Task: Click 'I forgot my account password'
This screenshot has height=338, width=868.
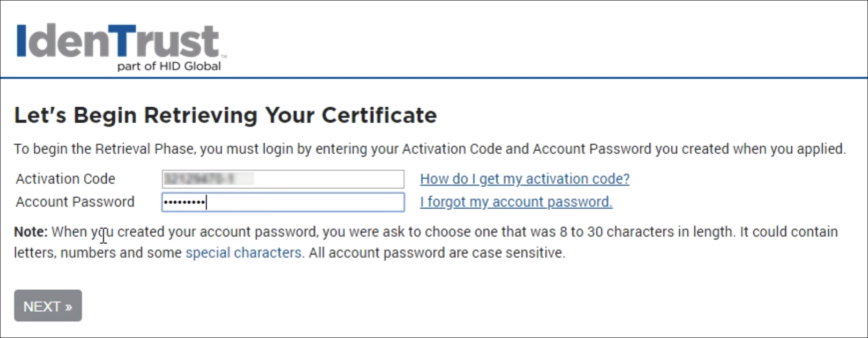Action: 516,202
